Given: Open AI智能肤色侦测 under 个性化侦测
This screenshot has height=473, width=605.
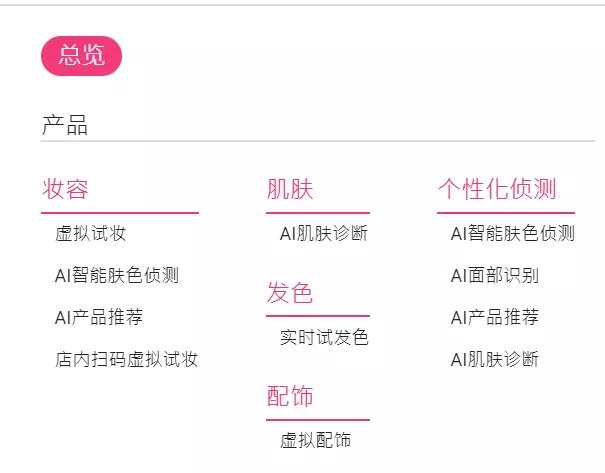Looking at the screenshot, I should coord(512,234).
